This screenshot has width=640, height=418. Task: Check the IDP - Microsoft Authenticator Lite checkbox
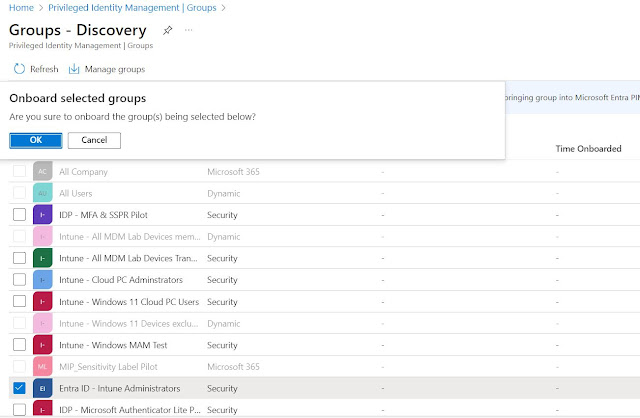[19, 409]
